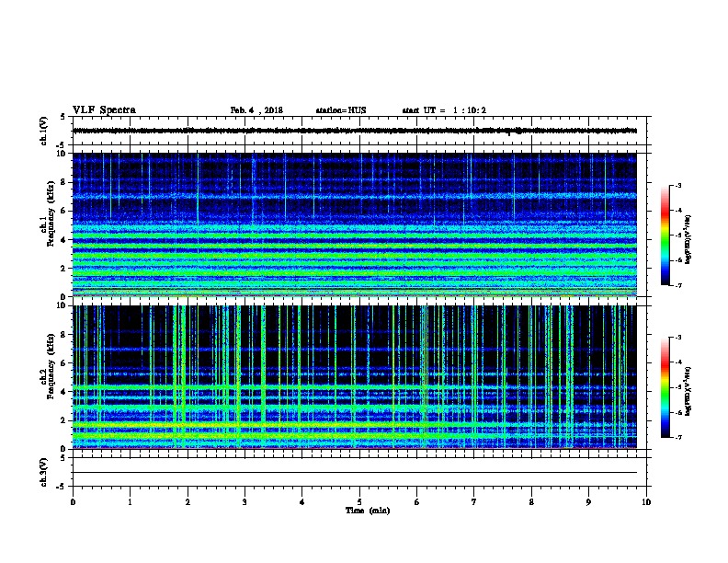Click the ch.2 spectrogram color scale bar
Image resolution: width=728 pixels, height=563 pixels.
click(x=665, y=387)
